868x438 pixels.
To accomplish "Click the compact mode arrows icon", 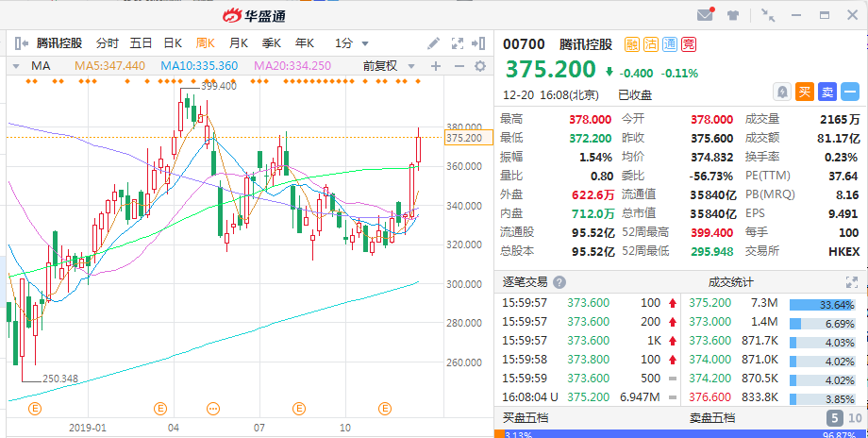I will pos(767,15).
